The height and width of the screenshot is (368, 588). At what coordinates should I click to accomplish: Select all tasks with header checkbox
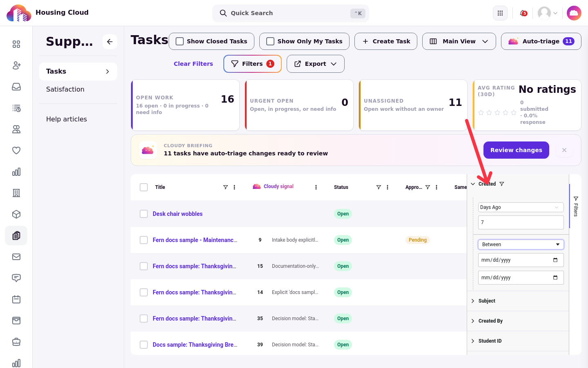click(144, 187)
